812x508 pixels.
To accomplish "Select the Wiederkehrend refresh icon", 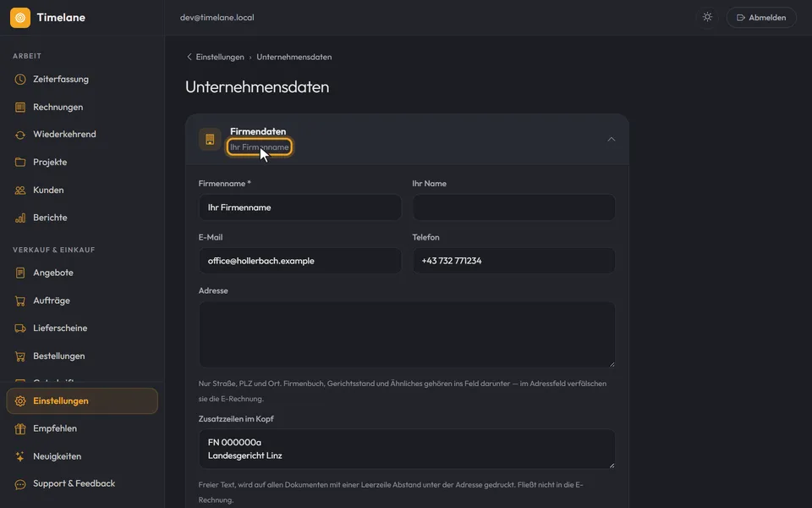I will (x=20, y=135).
